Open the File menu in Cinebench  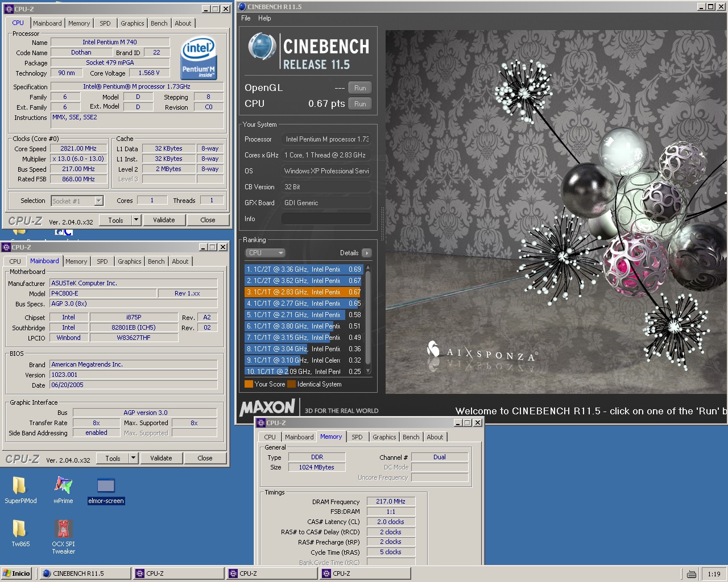(246, 18)
